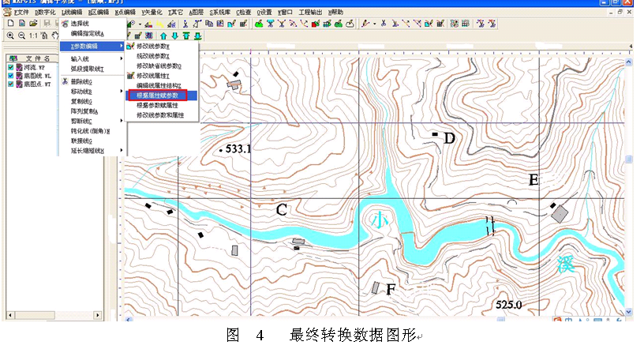Click the 1:1 scale toolbar button
Viewport: 644px width, 349px height.
point(32,36)
